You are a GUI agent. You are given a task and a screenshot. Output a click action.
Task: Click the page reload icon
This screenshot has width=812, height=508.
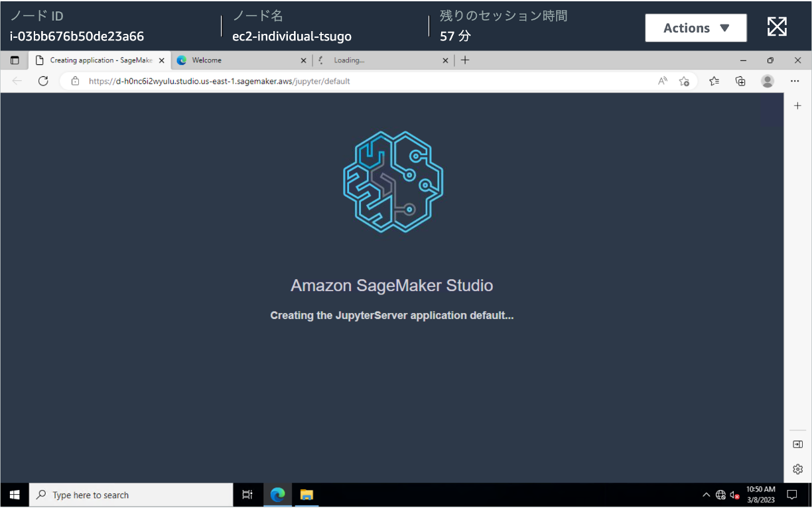coord(43,81)
